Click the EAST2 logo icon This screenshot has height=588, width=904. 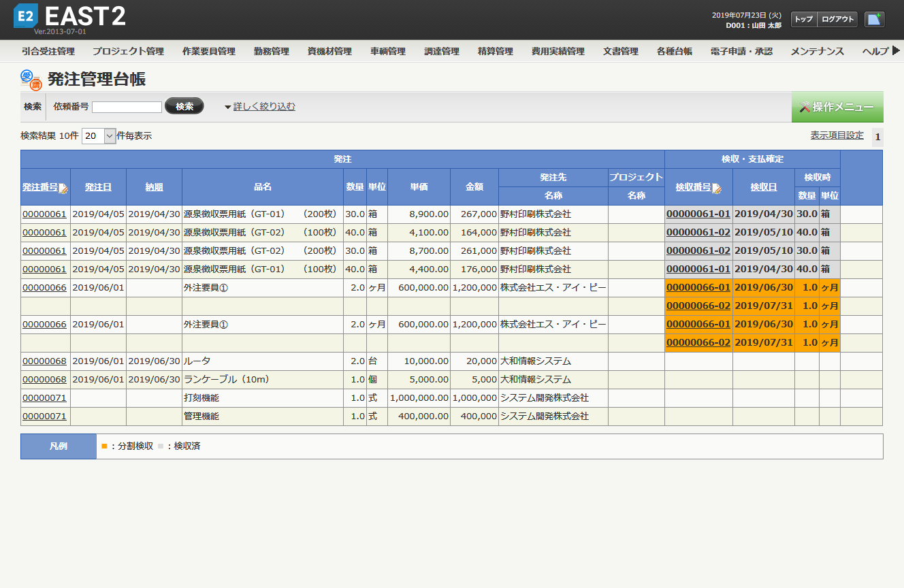(26, 16)
